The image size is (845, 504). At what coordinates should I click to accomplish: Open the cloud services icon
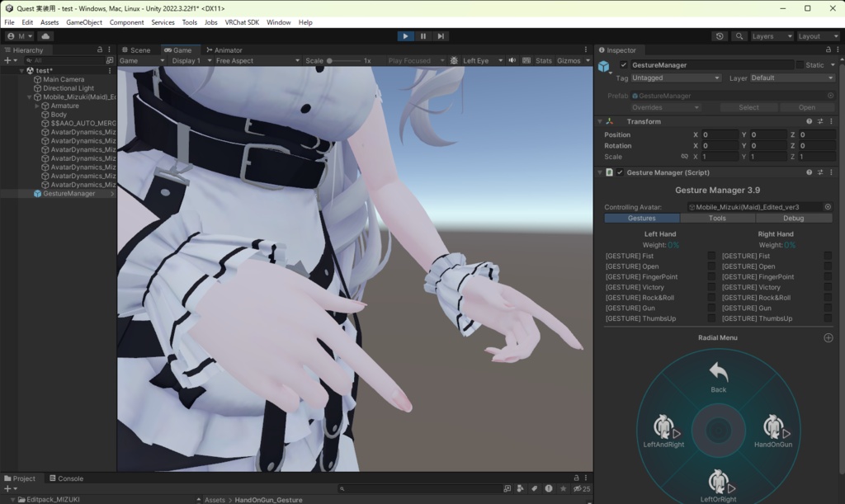(x=45, y=36)
